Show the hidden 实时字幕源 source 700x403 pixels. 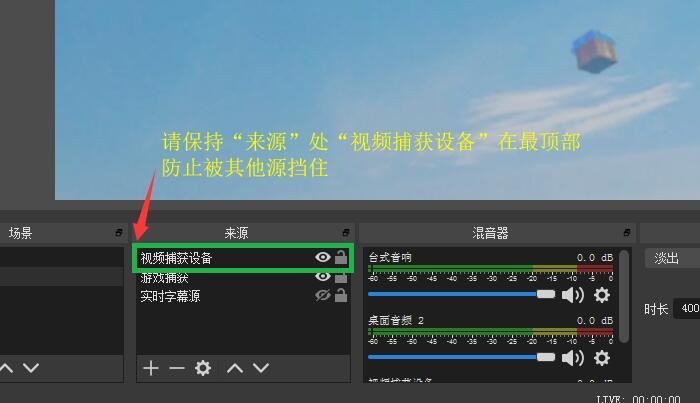pos(323,295)
